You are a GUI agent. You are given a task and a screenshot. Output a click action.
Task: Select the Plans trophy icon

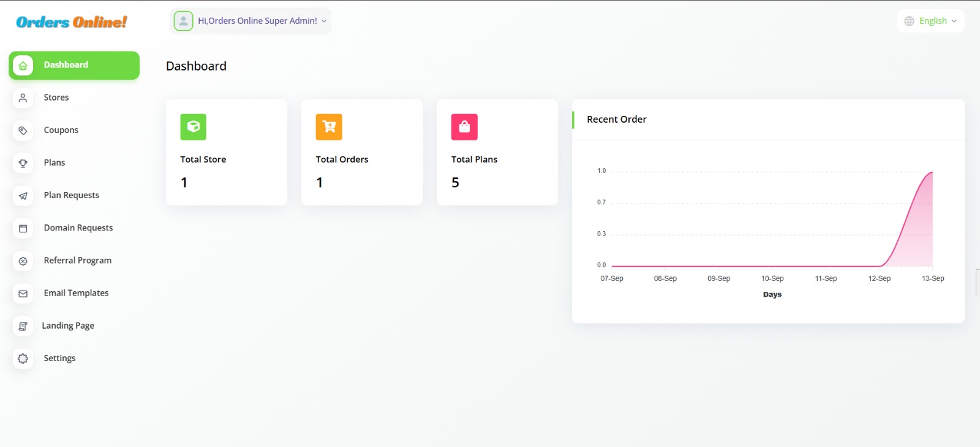click(x=23, y=163)
